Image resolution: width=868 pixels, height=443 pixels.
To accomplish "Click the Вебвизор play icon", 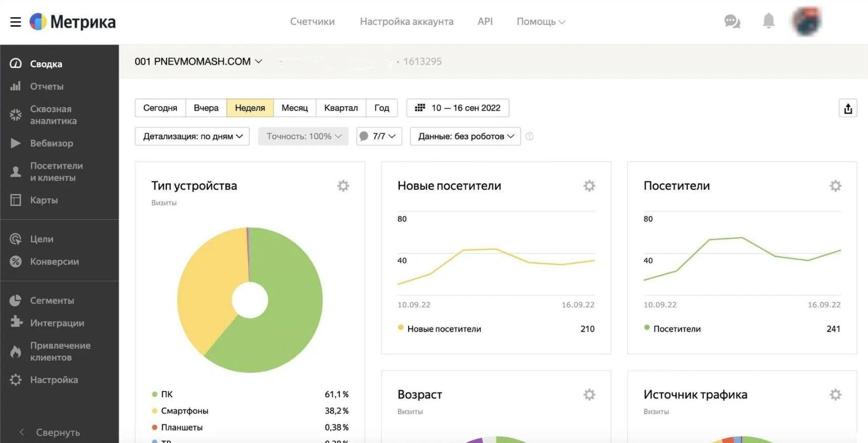I will (x=16, y=143).
